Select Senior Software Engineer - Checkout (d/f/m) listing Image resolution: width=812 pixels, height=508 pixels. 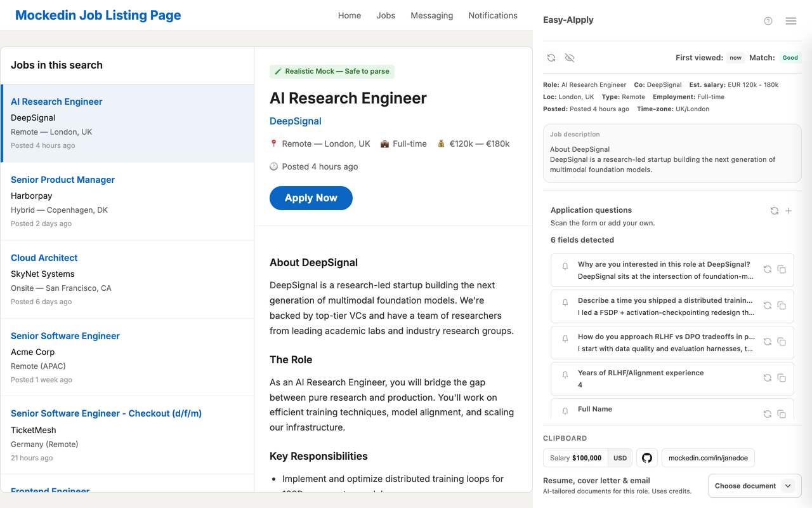128,436
